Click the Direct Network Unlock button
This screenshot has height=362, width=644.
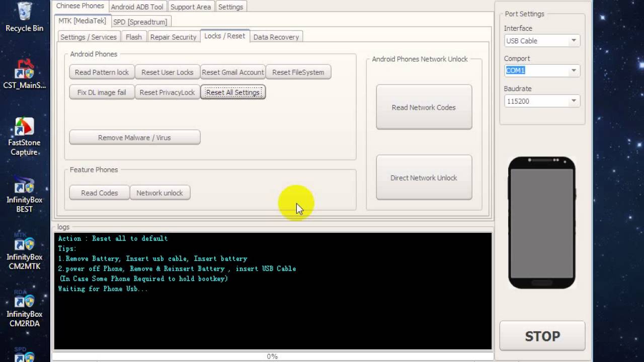pyautogui.click(x=424, y=177)
